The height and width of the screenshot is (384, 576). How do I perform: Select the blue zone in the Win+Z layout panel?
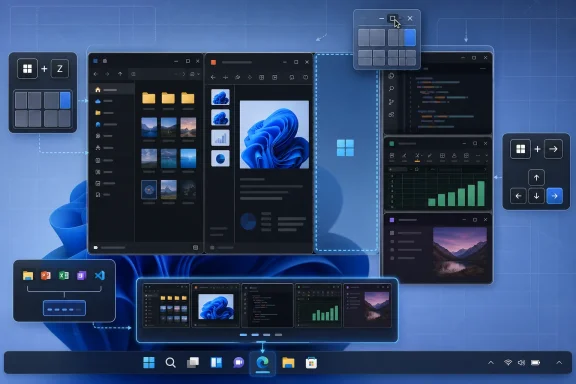(x=65, y=100)
